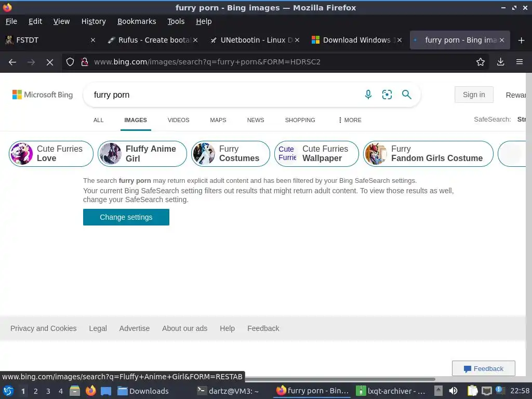Select the ALL search results tab
This screenshot has height=399, width=532.
(98, 120)
